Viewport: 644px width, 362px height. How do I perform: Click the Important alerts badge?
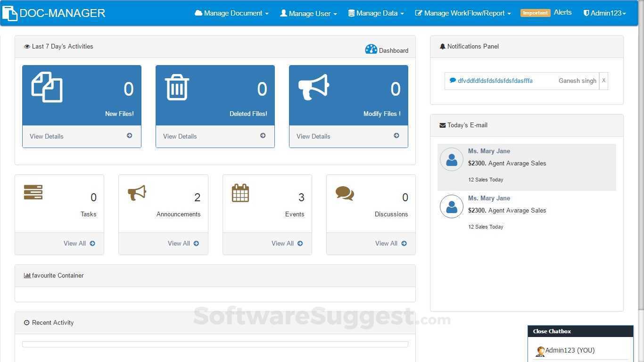tap(535, 13)
